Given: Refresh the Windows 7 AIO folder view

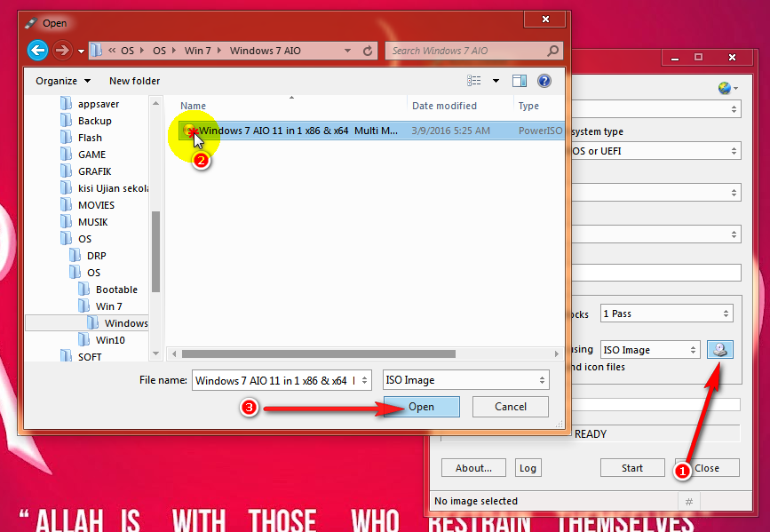Looking at the screenshot, I should (x=368, y=51).
